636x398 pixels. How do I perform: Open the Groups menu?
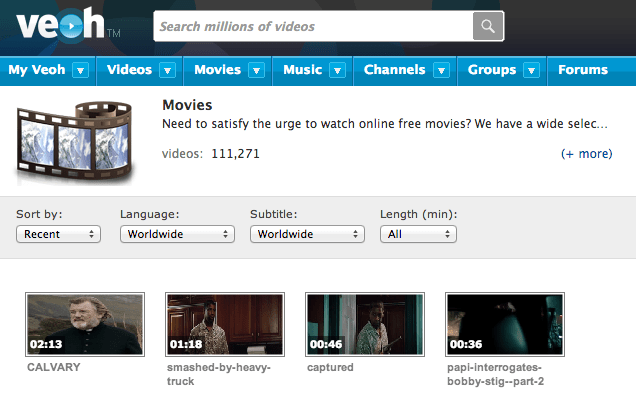click(x=492, y=70)
